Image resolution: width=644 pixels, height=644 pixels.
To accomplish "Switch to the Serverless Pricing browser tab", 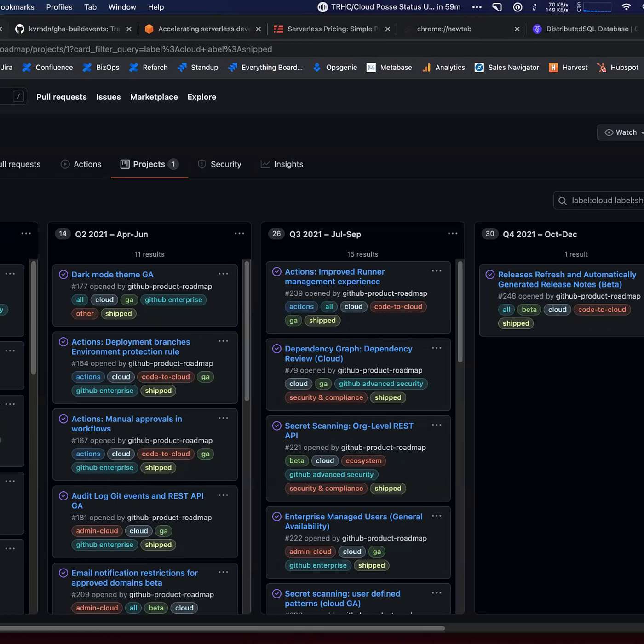I will [332, 29].
